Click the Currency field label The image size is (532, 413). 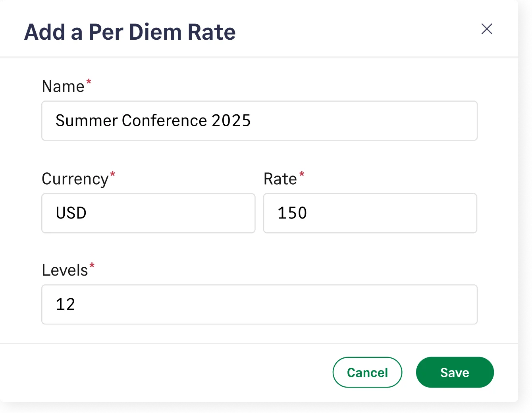(x=75, y=179)
